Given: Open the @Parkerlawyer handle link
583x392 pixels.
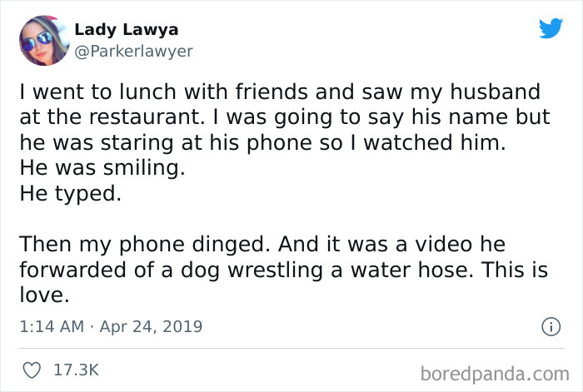Looking at the screenshot, I should [x=133, y=51].
